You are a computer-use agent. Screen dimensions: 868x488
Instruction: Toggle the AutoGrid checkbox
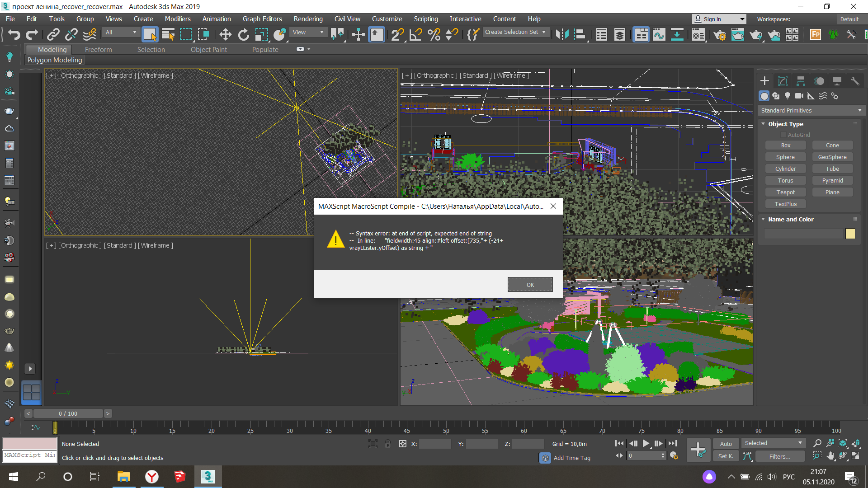click(x=783, y=135)
